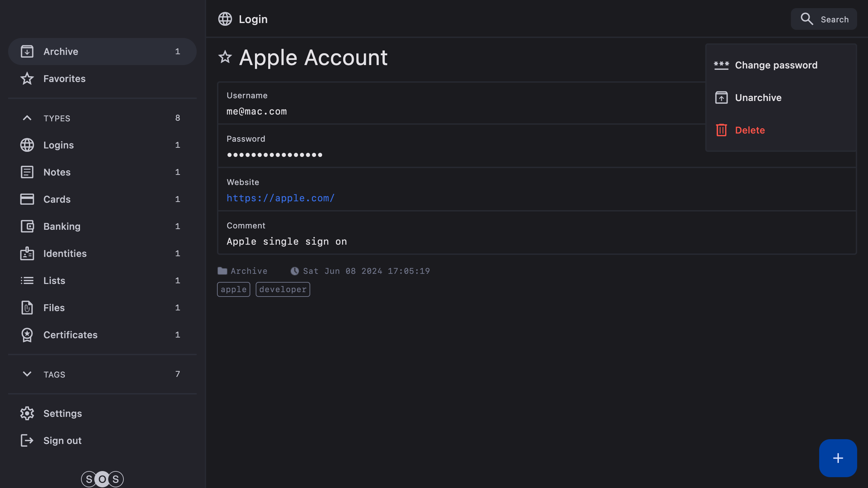Show the Logins category
868x488 pixels.
(x=58, y=145)
